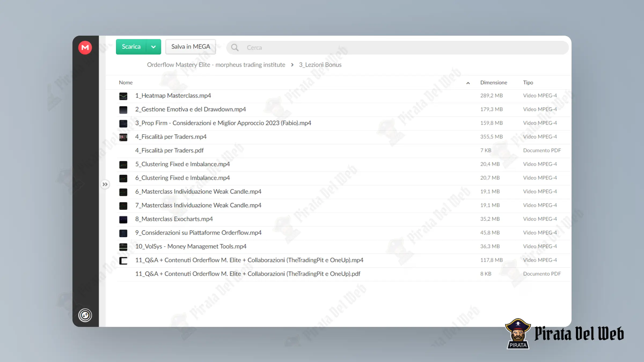Sort by the Dimensione column header
Screen dimensions: 644x362
pos(493,83)
